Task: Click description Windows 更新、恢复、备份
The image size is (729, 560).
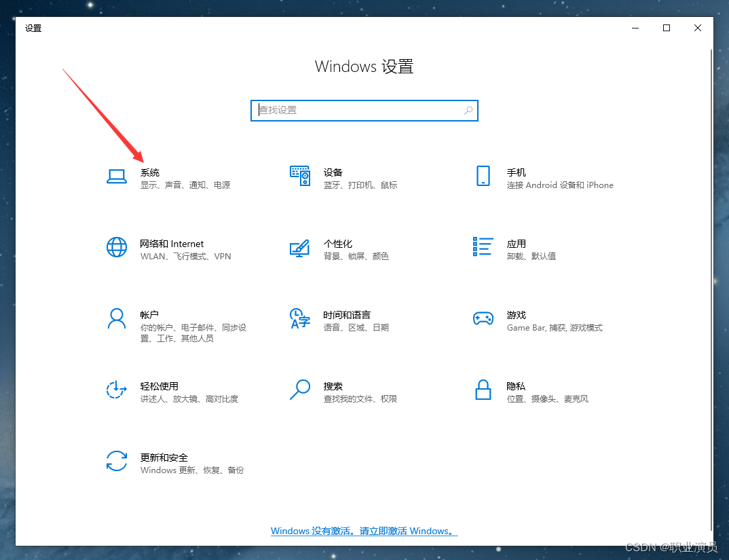Action: tap(192, 470)
